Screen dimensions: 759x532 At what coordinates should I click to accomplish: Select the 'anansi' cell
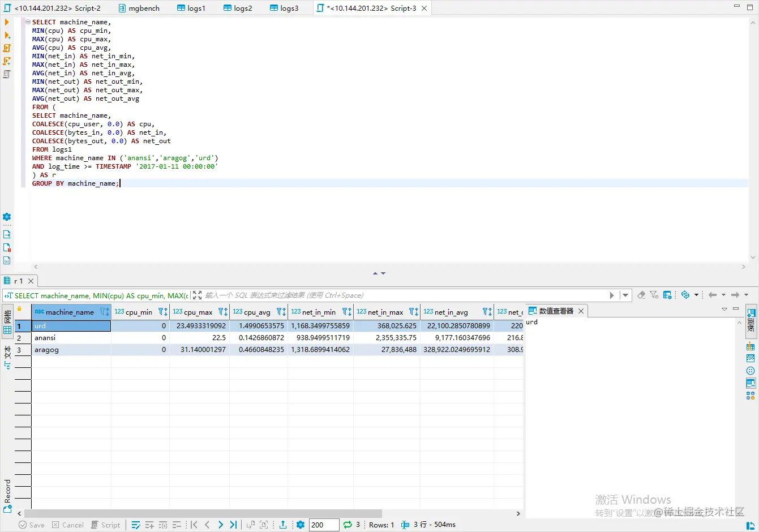coord(71,338)
